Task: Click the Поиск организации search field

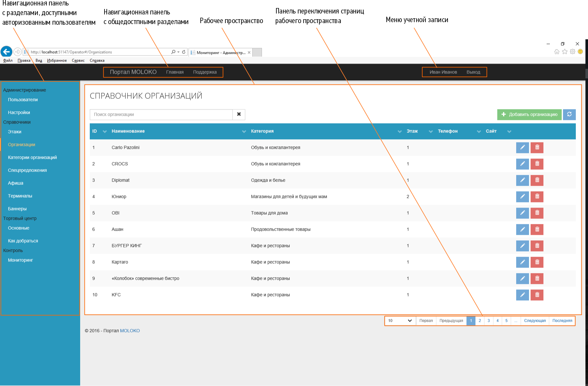Action: 161,115
